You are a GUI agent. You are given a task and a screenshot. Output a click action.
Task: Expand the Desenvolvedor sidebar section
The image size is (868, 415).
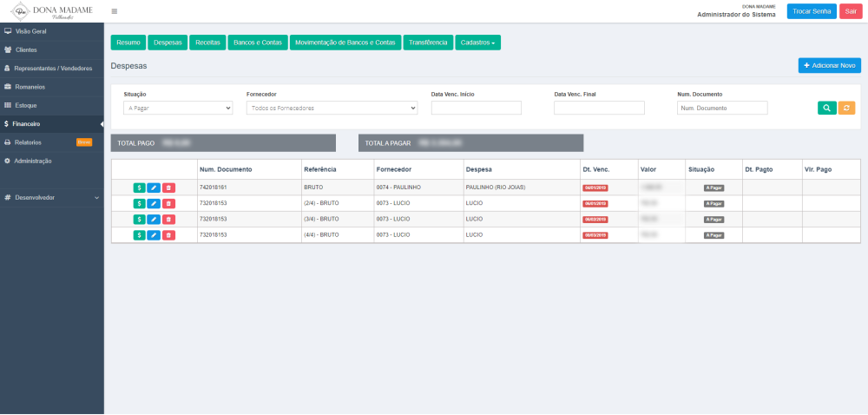click(x=52, y=198)
